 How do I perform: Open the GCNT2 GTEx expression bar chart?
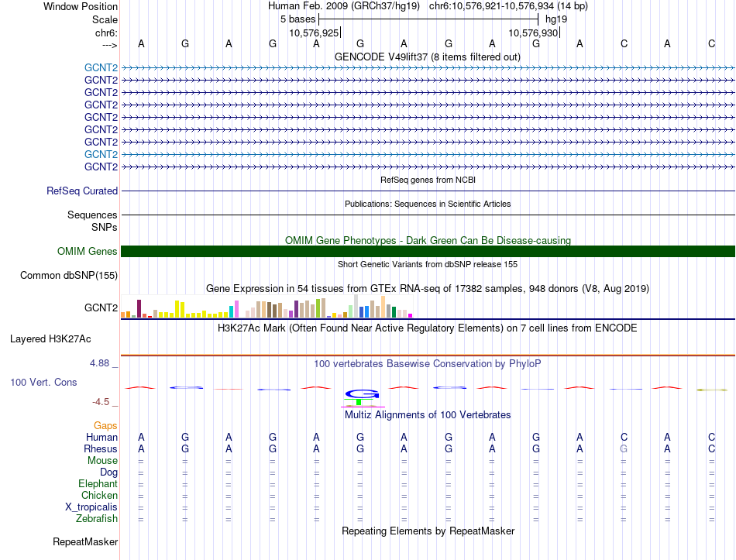click(x=267, y=307)
